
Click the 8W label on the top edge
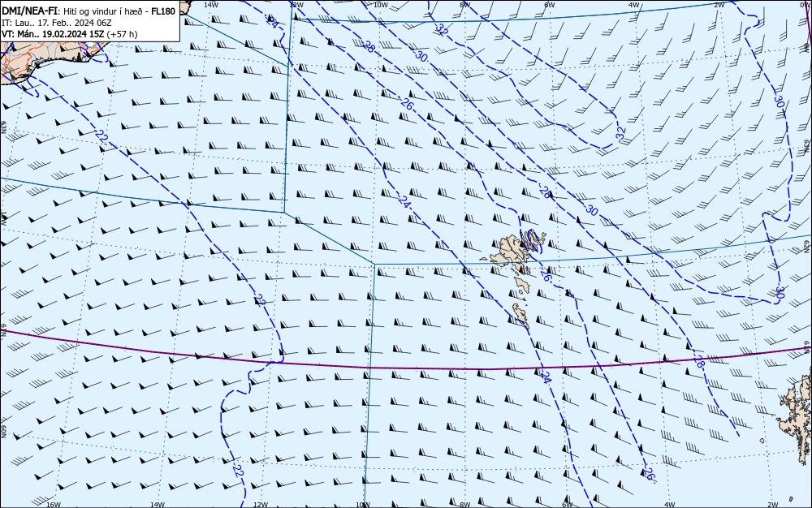coord(464,4)
